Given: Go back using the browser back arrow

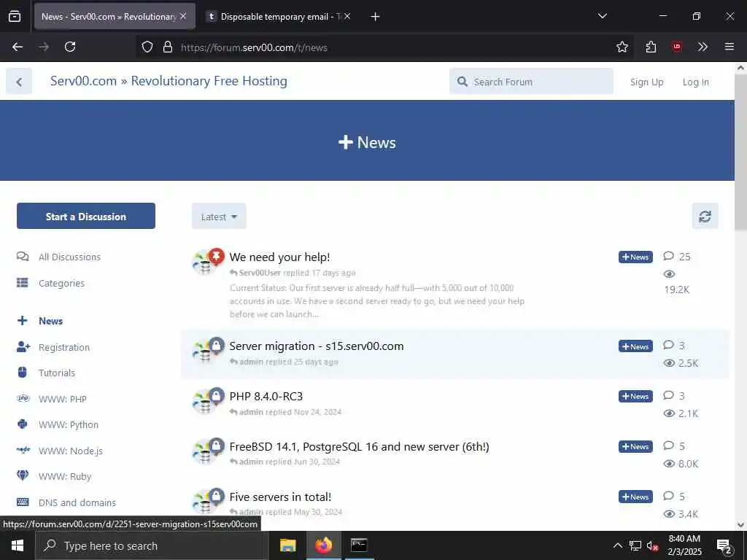Looking at the screenshot, I should 18,47.
